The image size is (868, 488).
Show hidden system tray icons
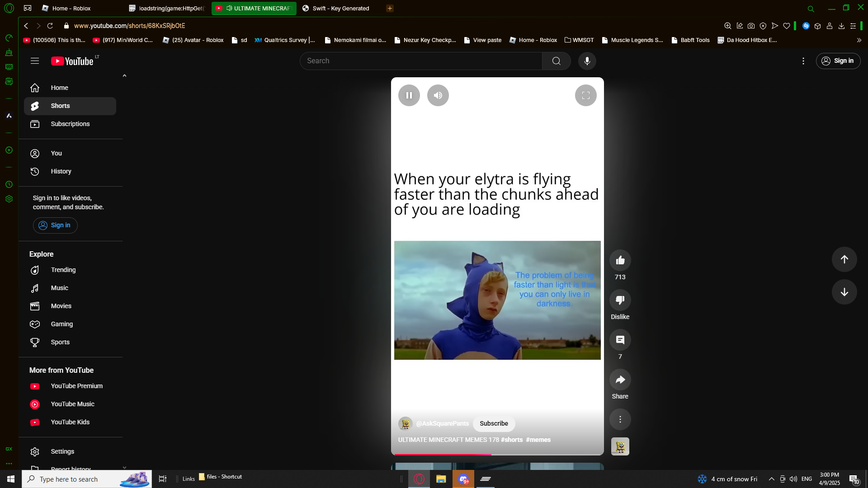click(x=771, y=479)
